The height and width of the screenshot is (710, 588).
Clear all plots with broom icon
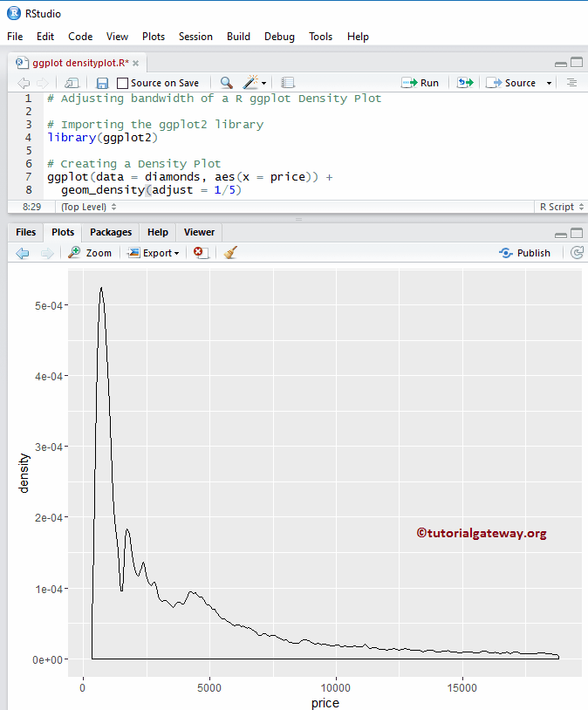click(x=230, y=252)
